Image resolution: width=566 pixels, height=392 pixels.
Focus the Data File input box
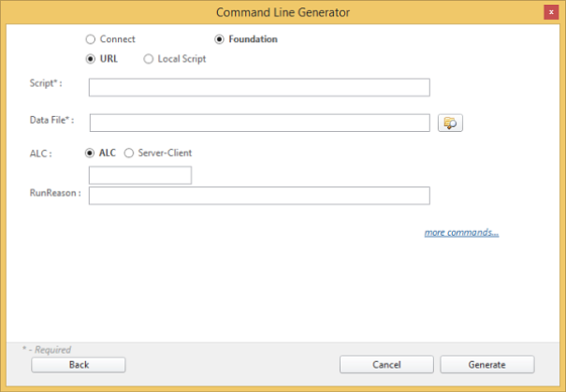[259, 123]
